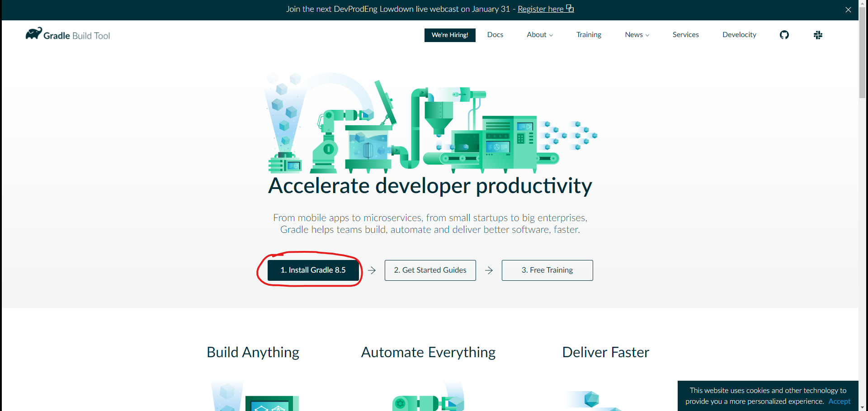Expand the News dropdown menu
Screen dimensions: 868x411
click(x=637, y=35)
